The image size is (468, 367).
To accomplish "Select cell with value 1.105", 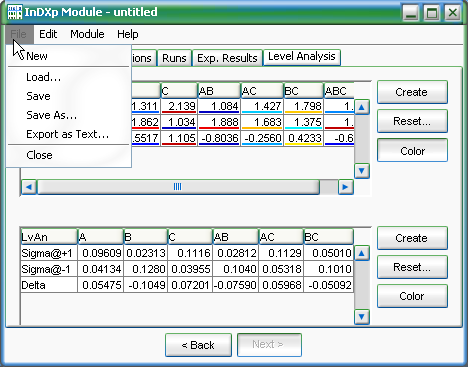I will (179, 138).
